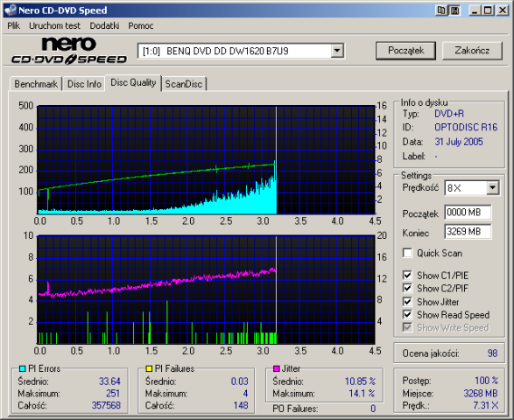514x420 pixels.
Task: Switch to the Benchmark tab
Action: coord(36,84)
